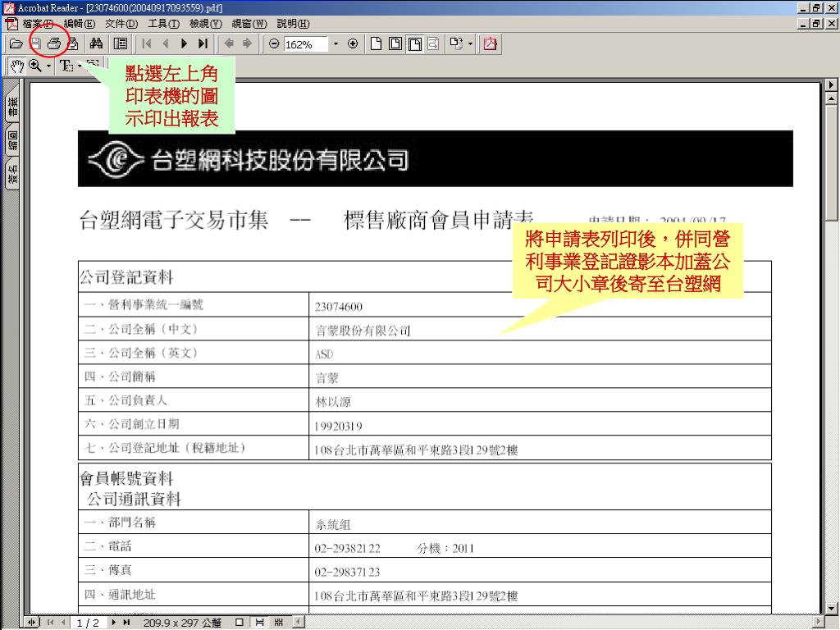Open the 文件(D) menu
The image size is (840, 630).
point(121,24)
